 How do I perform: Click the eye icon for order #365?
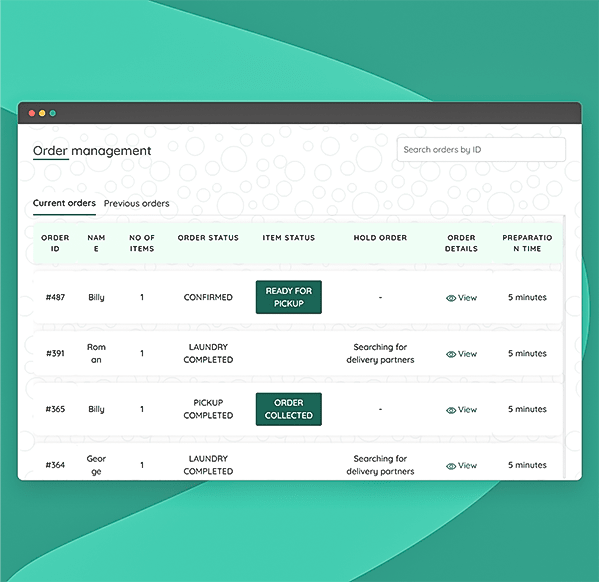click(451, 410)
